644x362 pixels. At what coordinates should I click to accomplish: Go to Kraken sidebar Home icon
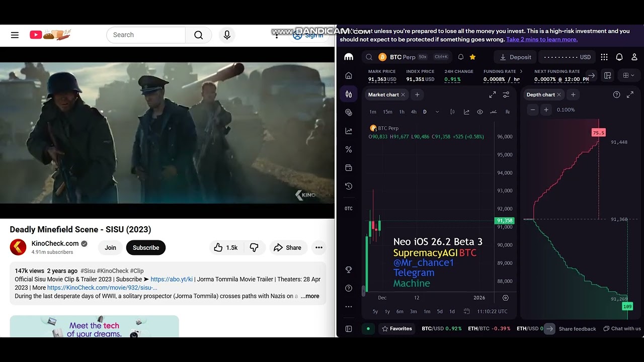point(349,75)
